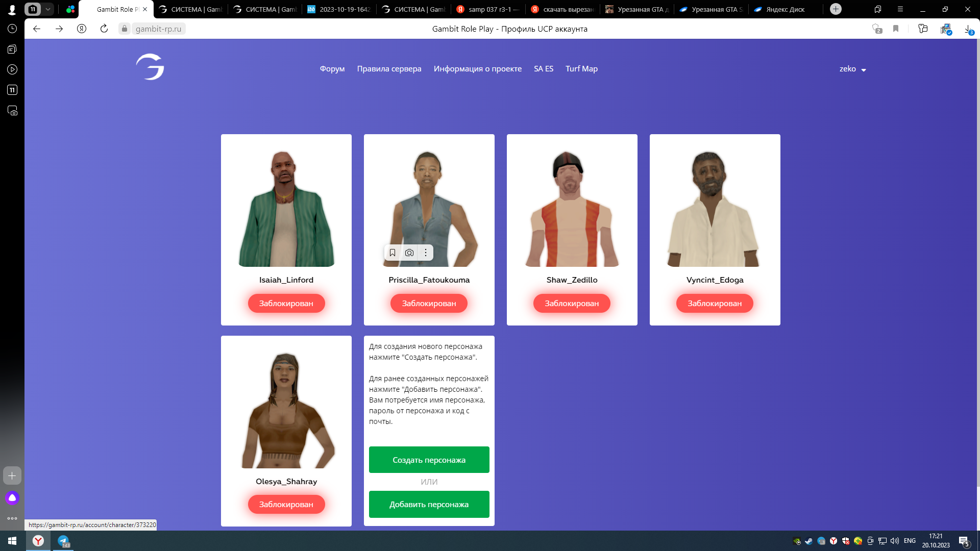Viewport: 980px width, 551px height.
Task: Click the gambit-rp.ru address field
Action: coord(159,29)
